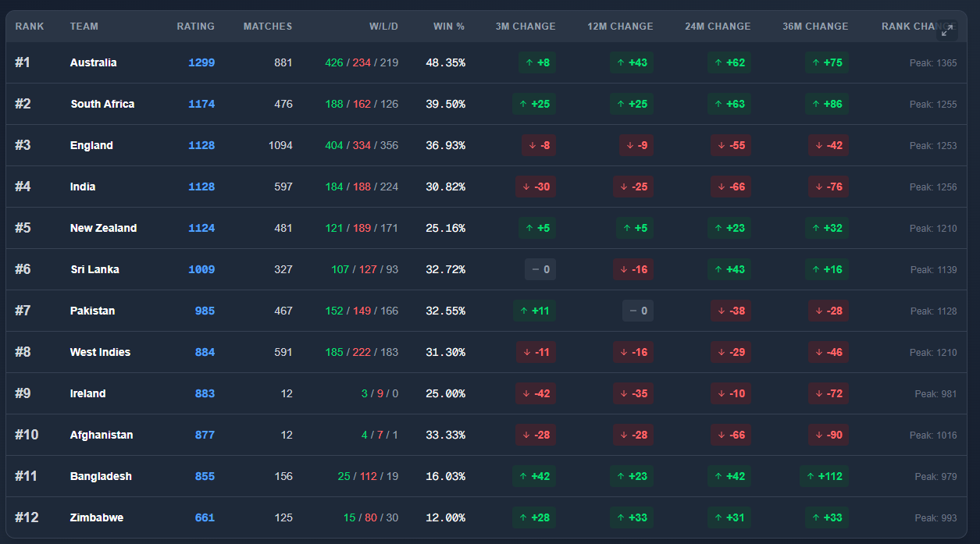Image resolution: width=980 pixels, height=544 pixels.
Task: Click Pakistan's neutral 0 12M change badge
Action: coord(638,311)
